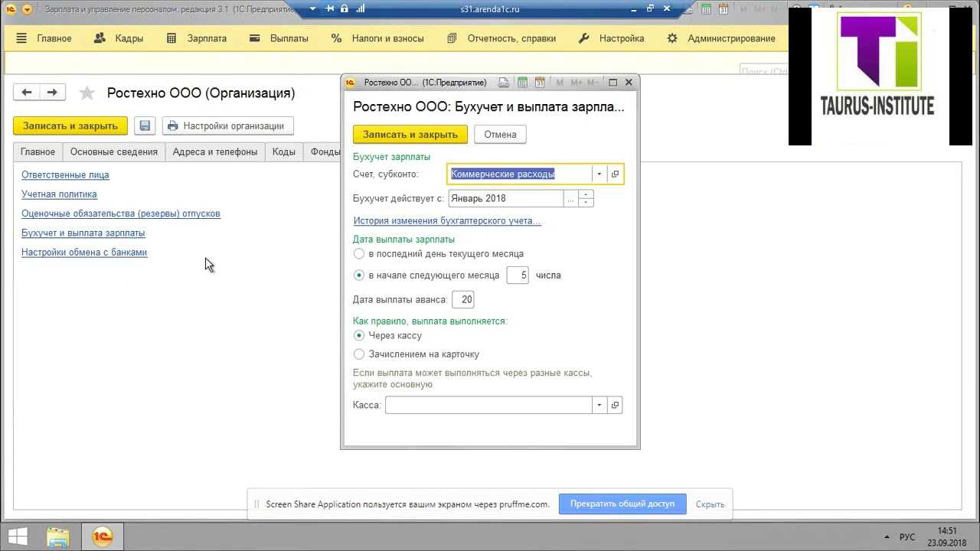Open the Главное section menu
This screenshot has width=980, height=551.
click(x=44, y=38)
